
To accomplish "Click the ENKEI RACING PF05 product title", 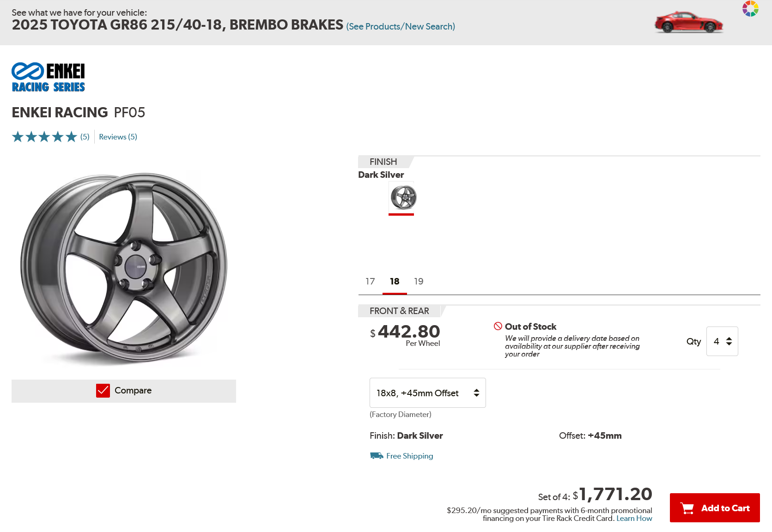I will [x=79, y=112].
